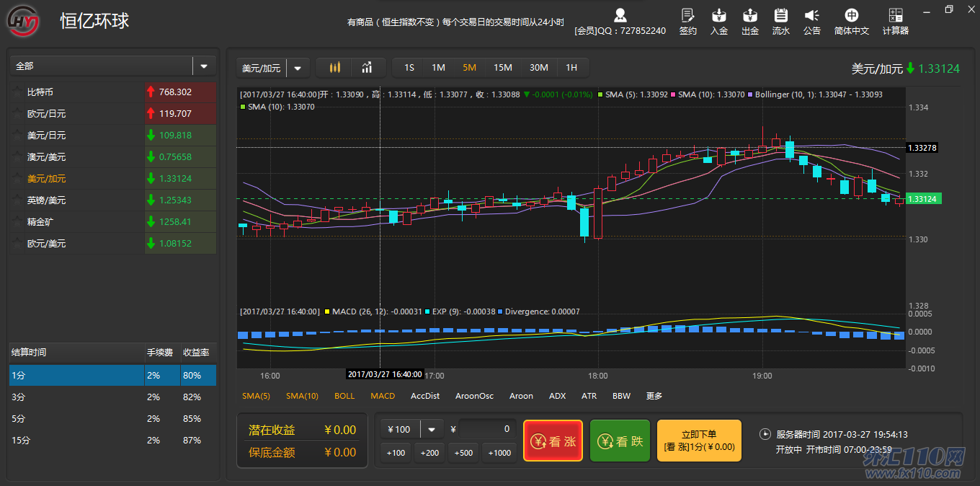Click the server time clock icon
Image resolution: width=980 pixels, height=486 pixels.
(x=765, y=434)
